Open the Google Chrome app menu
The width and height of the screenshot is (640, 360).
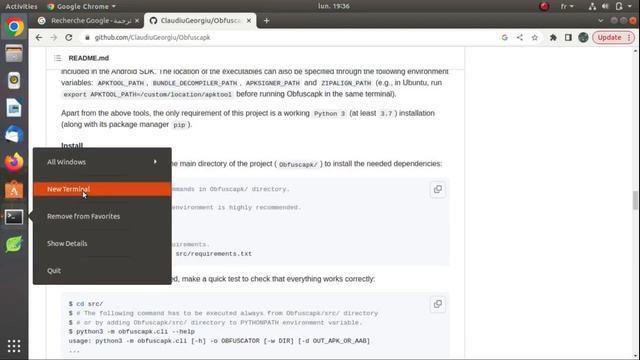(x=81, y=6)
